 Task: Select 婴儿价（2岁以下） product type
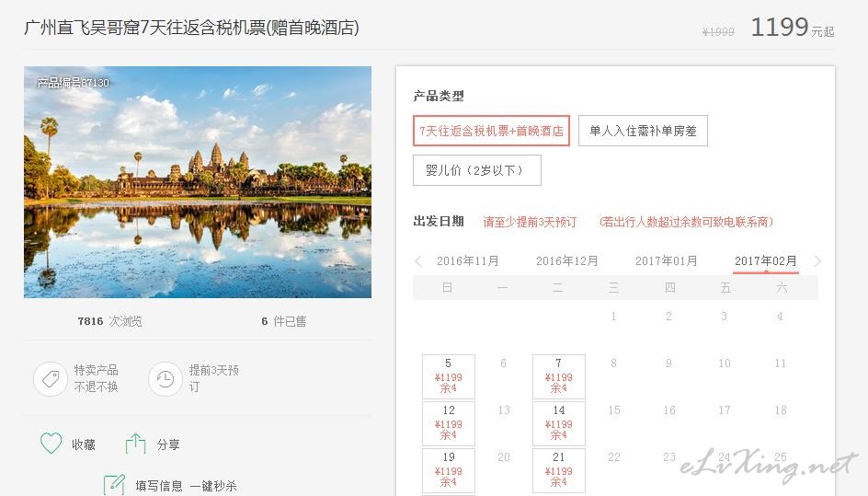coord(476,170)
